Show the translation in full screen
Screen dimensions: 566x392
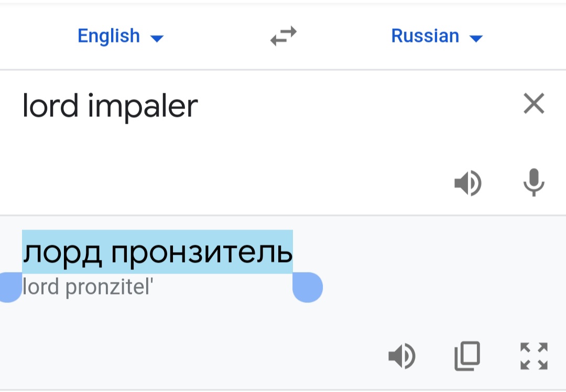tap(534, 356)
